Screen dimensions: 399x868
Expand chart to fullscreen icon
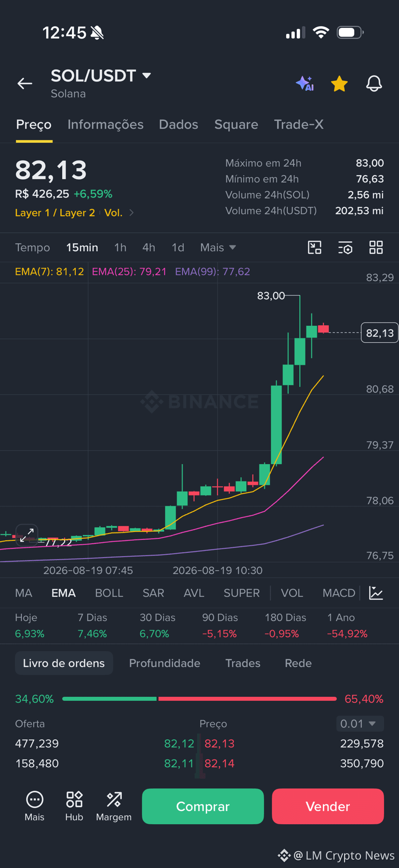click(x=27, y=535)
